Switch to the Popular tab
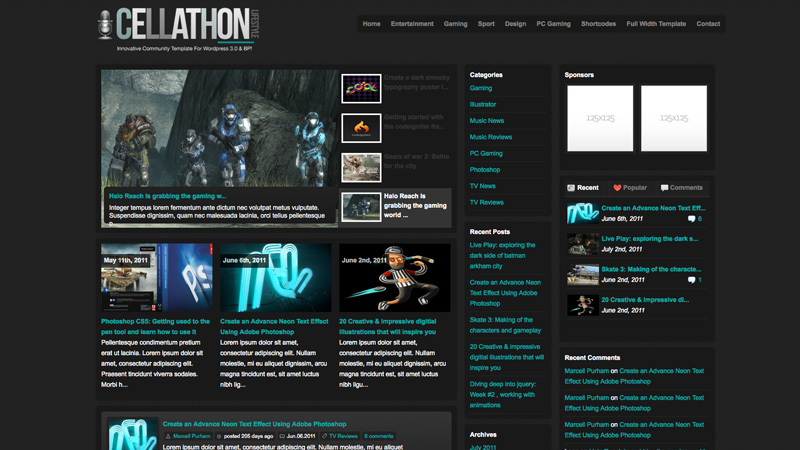Image resolution: width=800 pixels, height=450 pixels. pyautogui.click(x=630, y=188)
